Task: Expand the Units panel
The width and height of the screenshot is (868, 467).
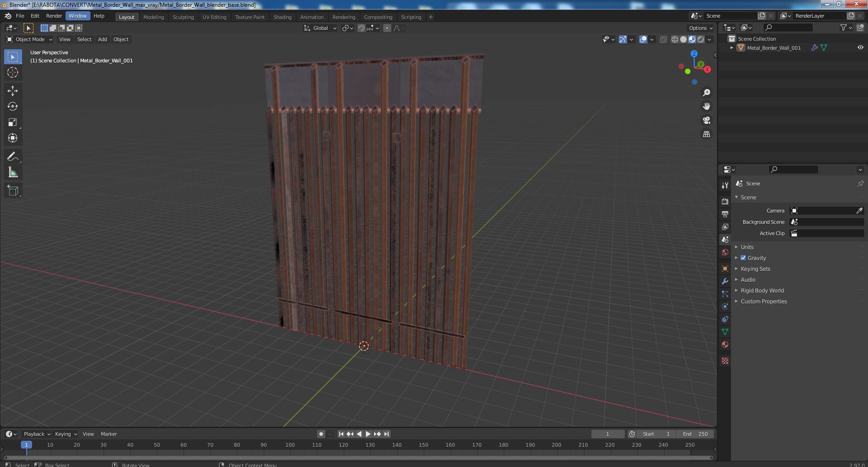Action: [747, 247]
